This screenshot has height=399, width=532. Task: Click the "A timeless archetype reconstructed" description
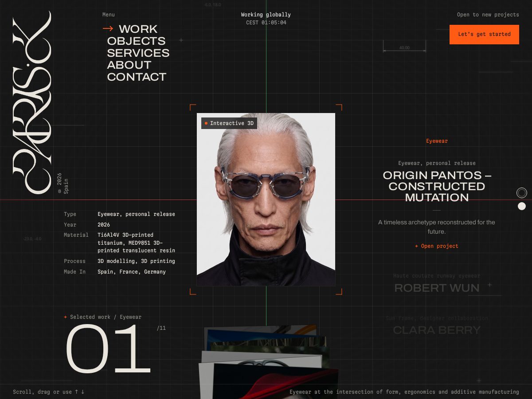point(437,227)
